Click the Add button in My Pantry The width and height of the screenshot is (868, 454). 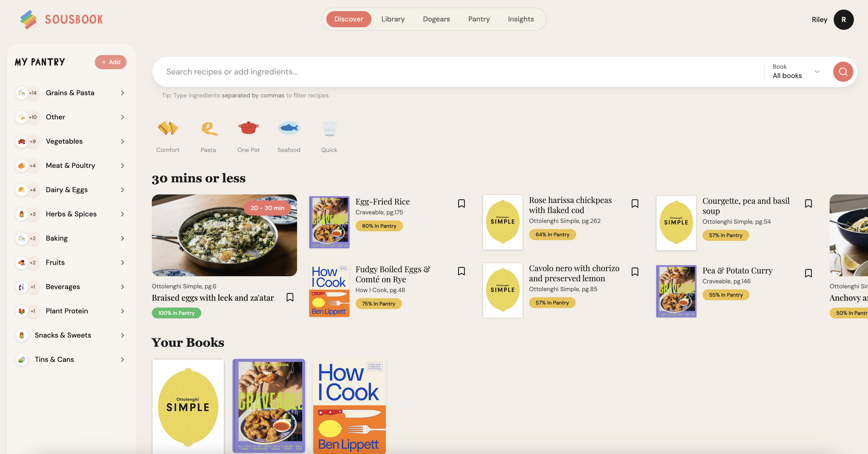[110, 62]
